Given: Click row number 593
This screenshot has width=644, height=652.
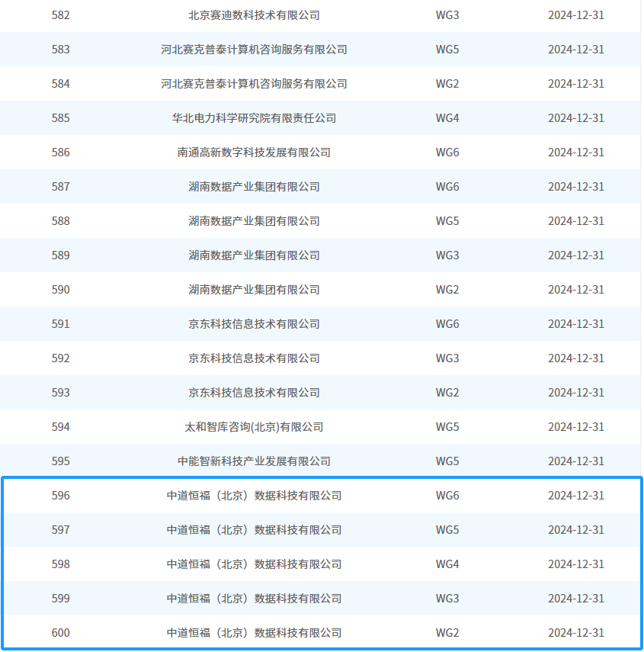Looking at the screenshot, I should 60,393.
